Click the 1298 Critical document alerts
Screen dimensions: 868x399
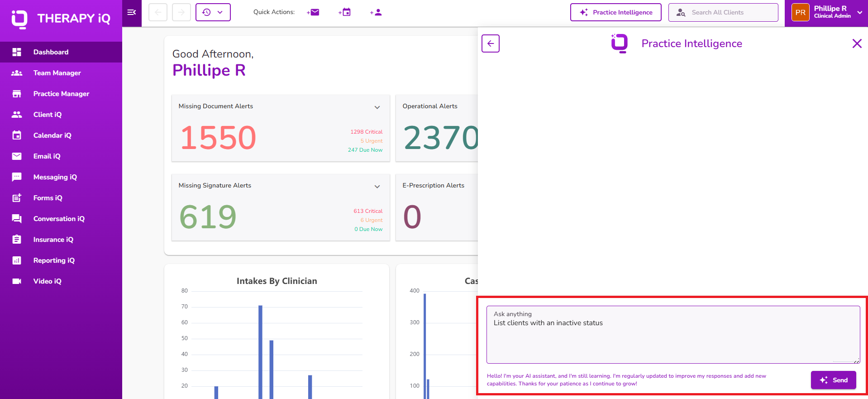[366, 132]
